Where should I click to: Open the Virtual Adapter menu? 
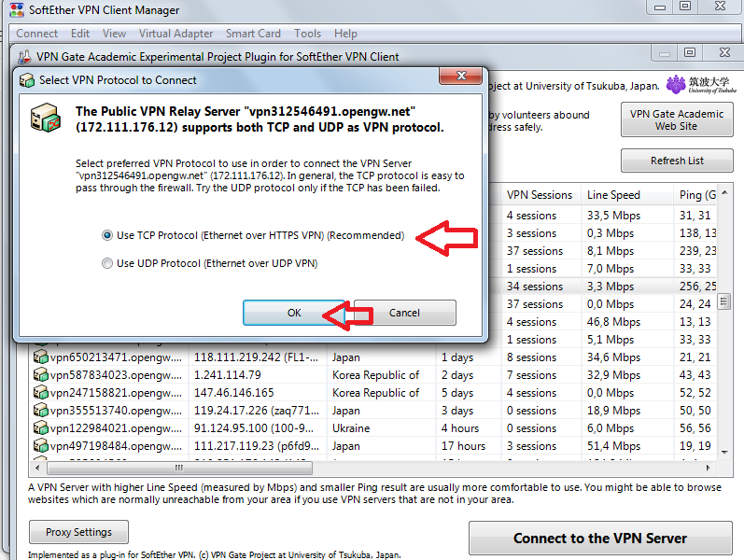click(175, 34)
